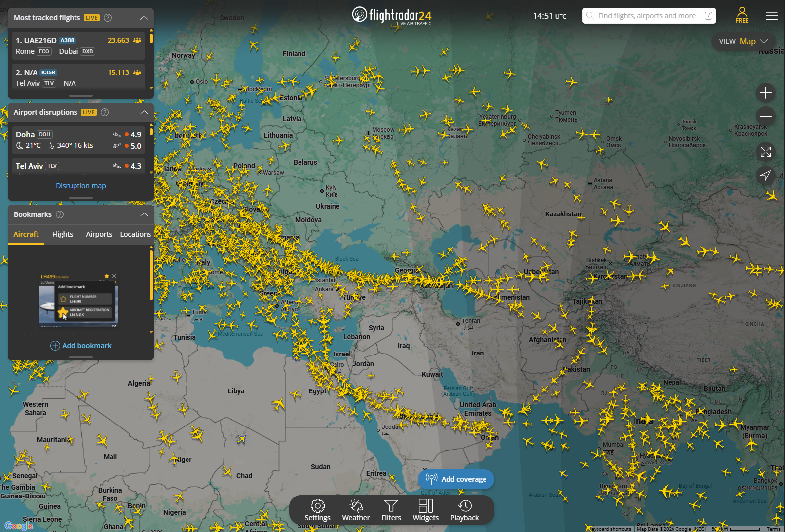Open help for Airport disruptions
Viewport: 785px width, 532px height.
105,112
